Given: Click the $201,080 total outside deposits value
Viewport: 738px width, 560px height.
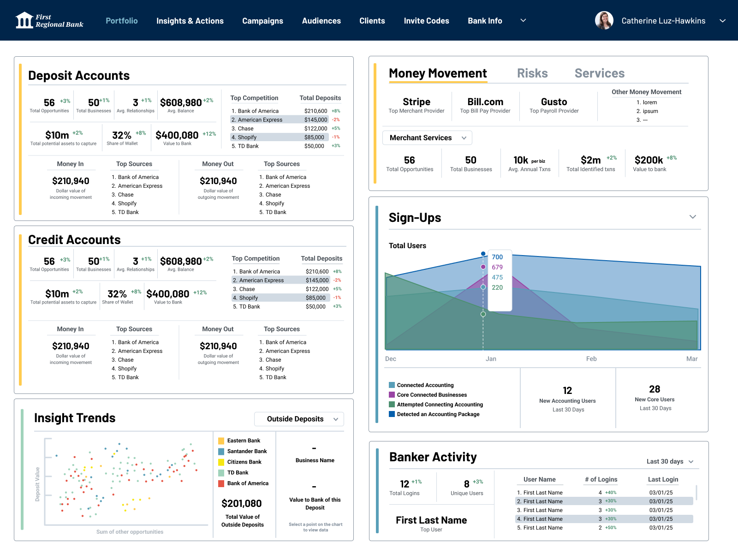Looking at the screenshot, I should coord(242,503).
